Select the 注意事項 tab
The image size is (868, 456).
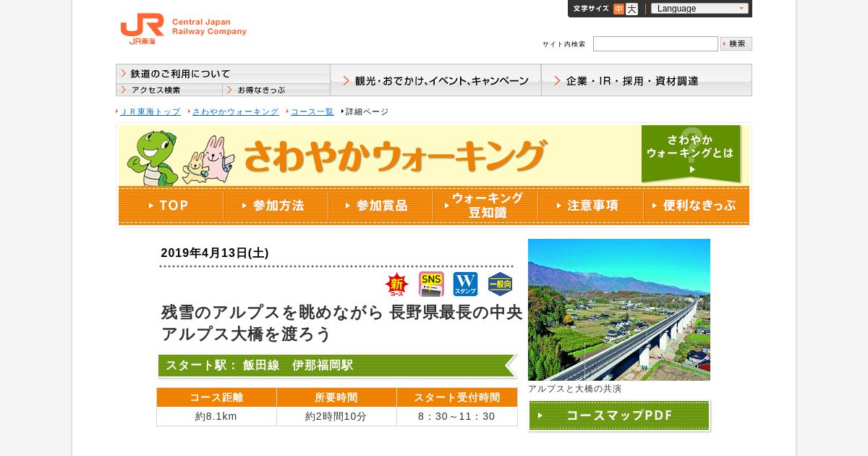[x=590, y=206]
